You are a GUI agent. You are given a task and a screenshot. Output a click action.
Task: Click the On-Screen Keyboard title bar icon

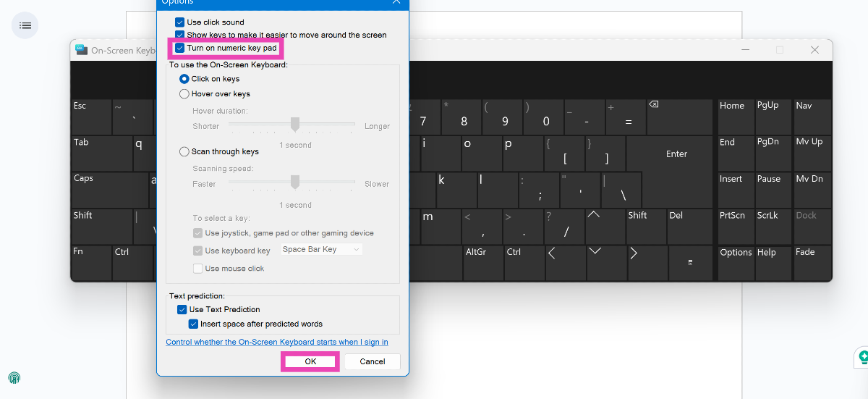(82, 50)
